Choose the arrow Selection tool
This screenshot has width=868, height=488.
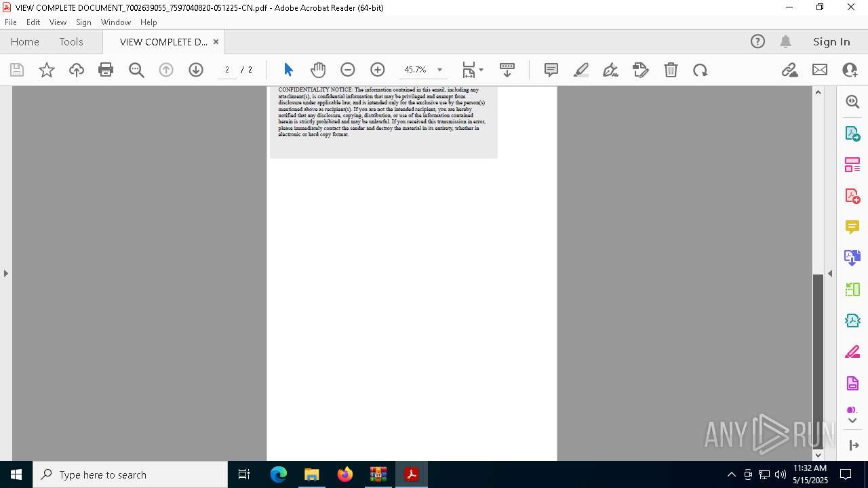[x=288, y=70]
